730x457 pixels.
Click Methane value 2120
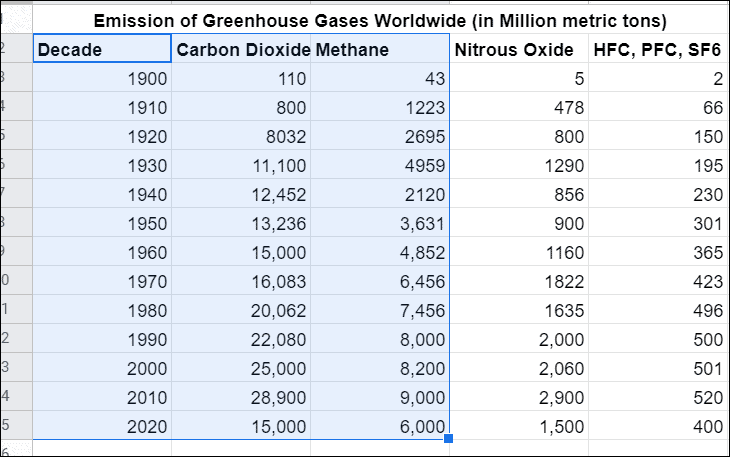point(380,194)
